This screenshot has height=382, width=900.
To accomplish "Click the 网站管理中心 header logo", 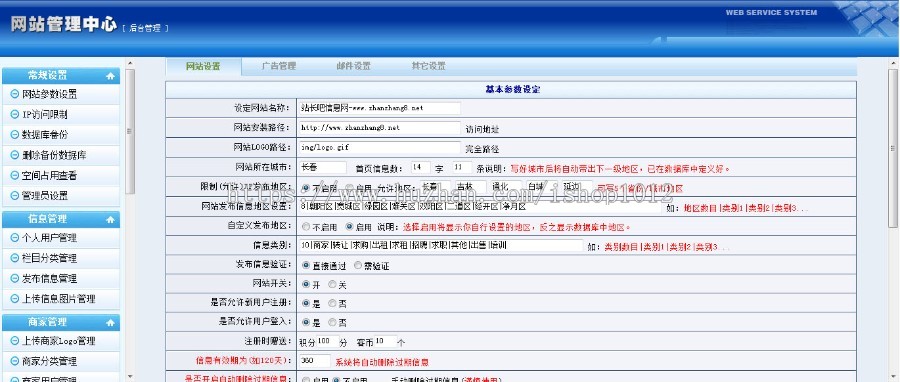I will (x=64, y=25).
